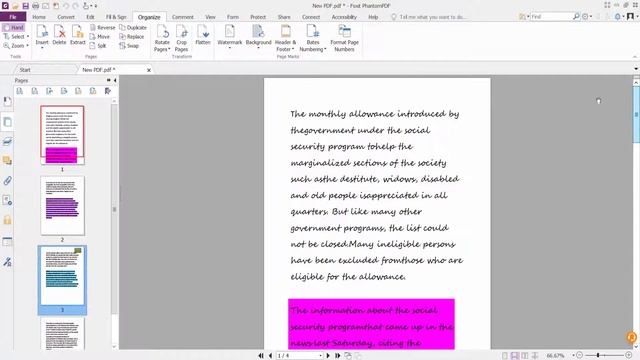Click the Print icon in quick access toolbar
The width and height of the screenshot is (640, 360).
[36, 6]
